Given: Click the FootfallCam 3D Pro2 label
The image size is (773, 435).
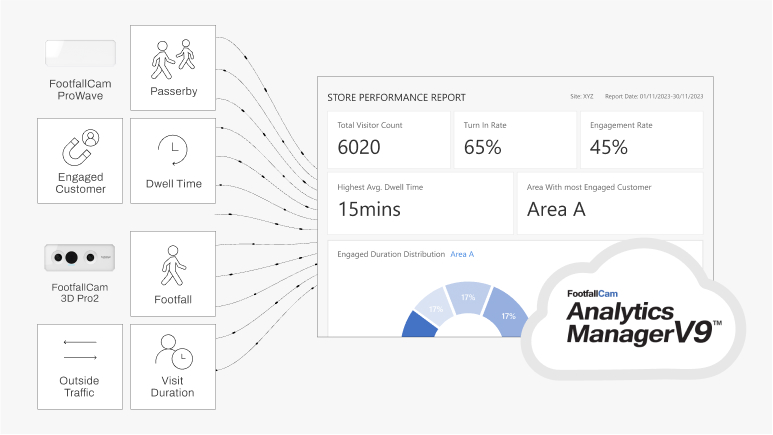Looking at the screenshot, I should [x=80, y=293].
